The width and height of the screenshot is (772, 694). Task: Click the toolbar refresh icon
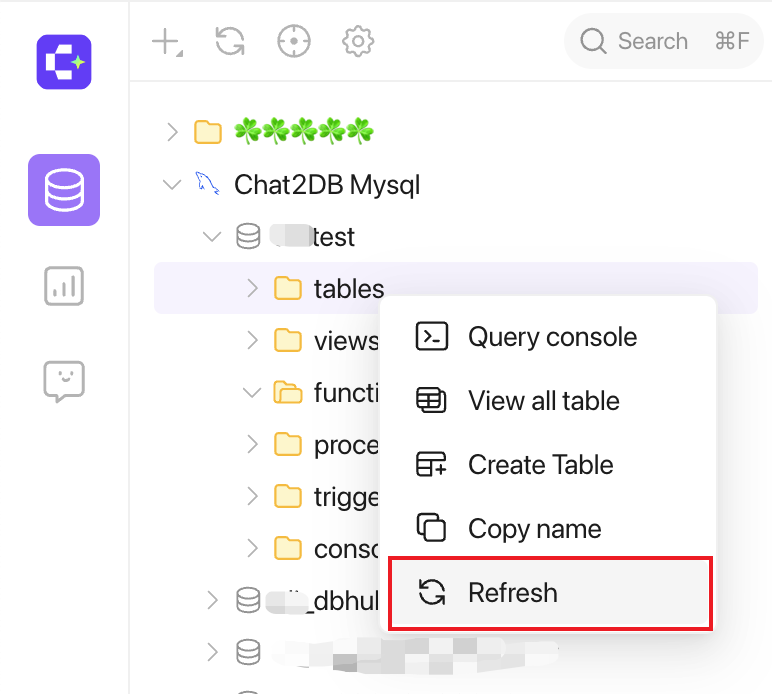[230, 41]
